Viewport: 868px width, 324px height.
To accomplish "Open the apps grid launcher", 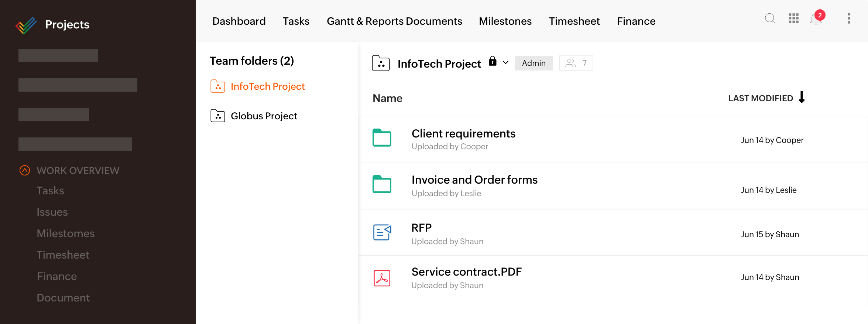I will (793, 18).
